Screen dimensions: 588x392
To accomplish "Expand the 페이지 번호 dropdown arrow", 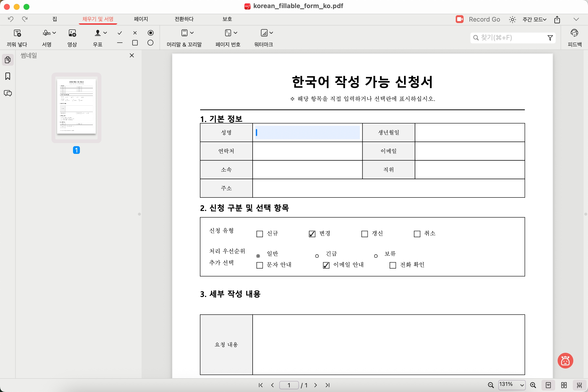I will [x=235, y=33].
